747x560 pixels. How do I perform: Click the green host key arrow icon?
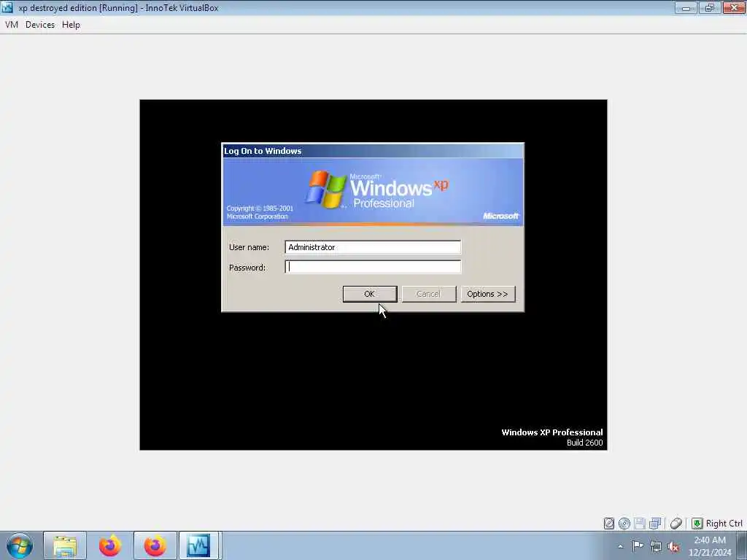[697, 524]
